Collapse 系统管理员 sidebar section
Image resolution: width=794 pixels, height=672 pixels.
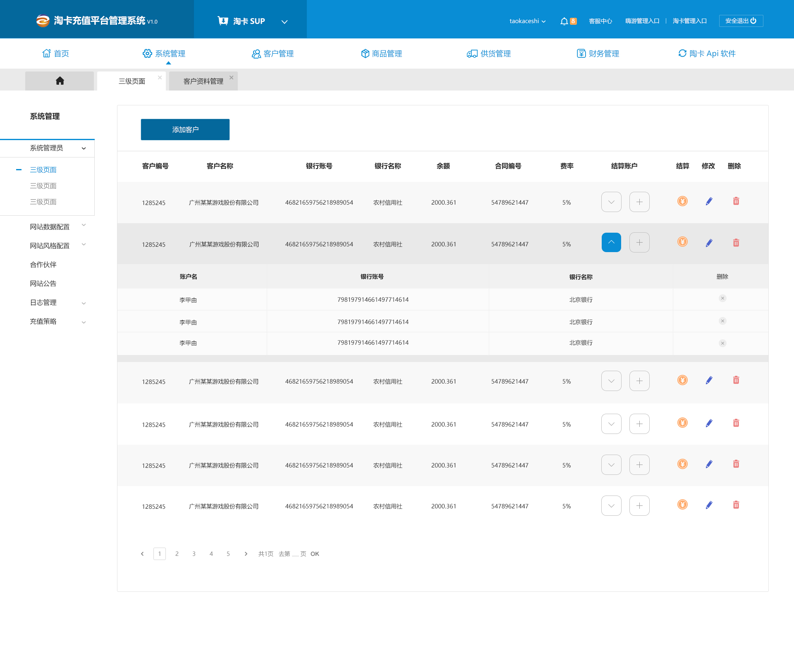click(84, 148)
